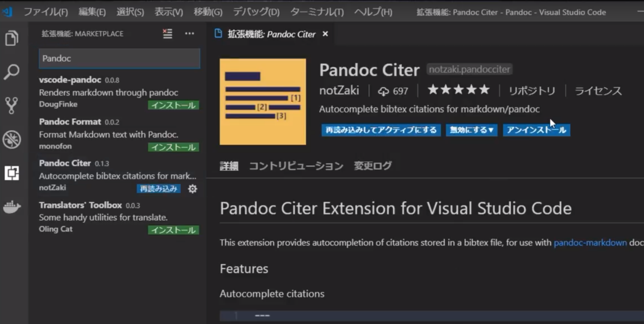Click 'Some handy utilities for translate.' description
This screenshot has height=324, width=644.
[x=103, y=217]
